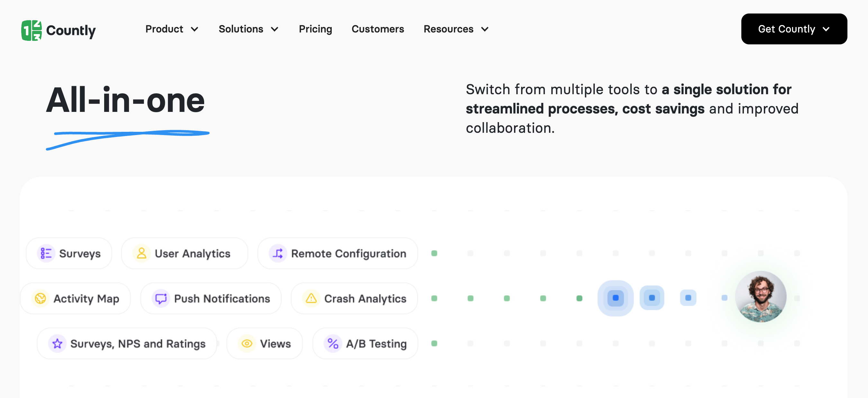
Task: Click the Countly logo icon
Action: (31, 30)
